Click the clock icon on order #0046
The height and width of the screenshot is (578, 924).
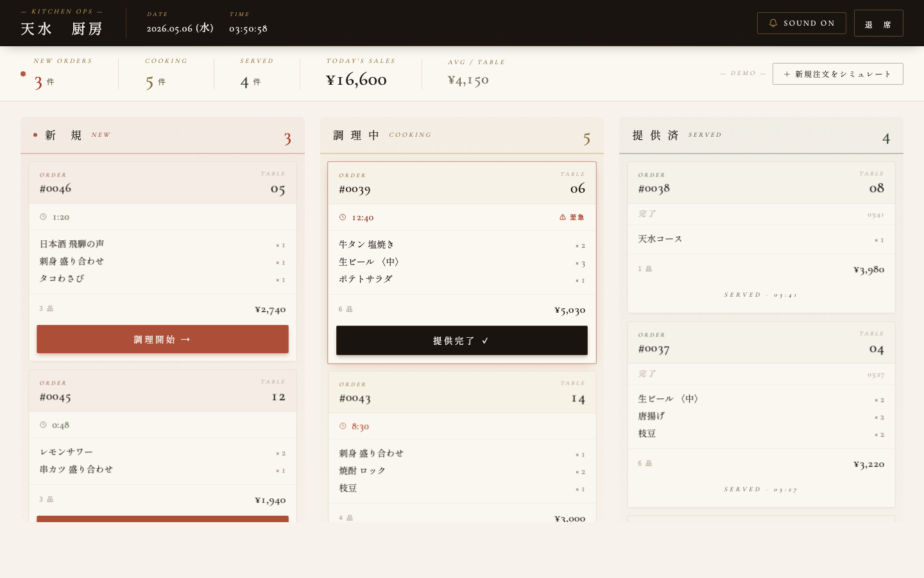(x=43, y=217)
